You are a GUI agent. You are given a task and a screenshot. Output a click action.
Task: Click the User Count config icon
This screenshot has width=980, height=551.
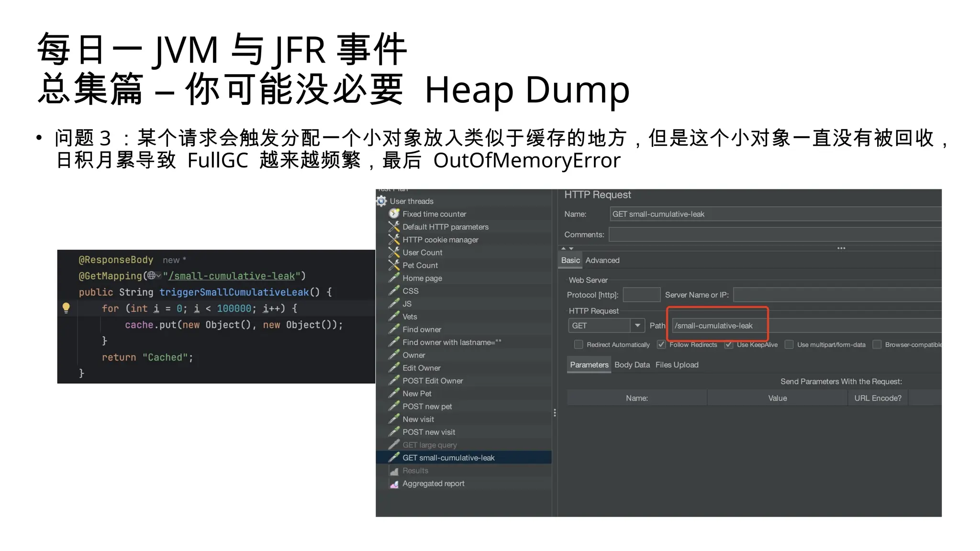pos(394,252)
